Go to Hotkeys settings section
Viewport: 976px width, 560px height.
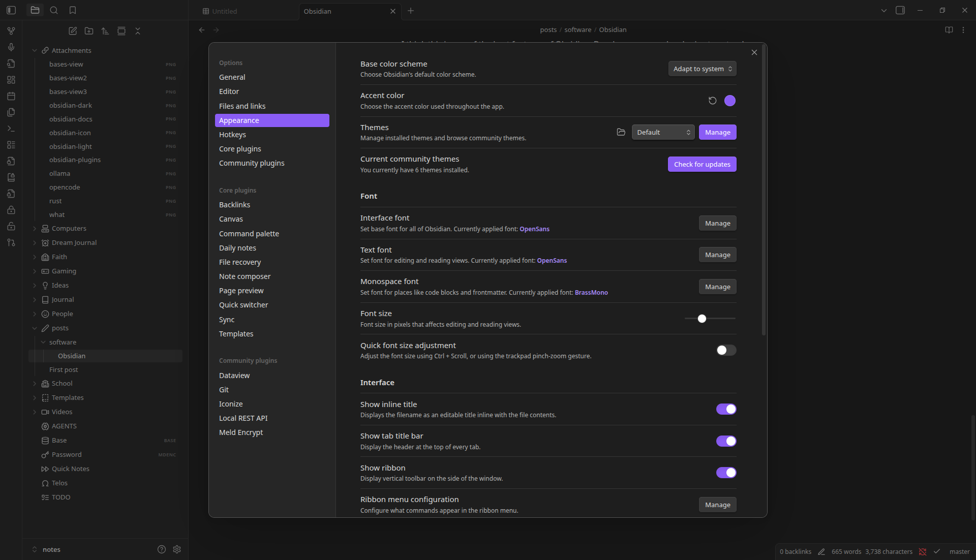pos(232,135)
